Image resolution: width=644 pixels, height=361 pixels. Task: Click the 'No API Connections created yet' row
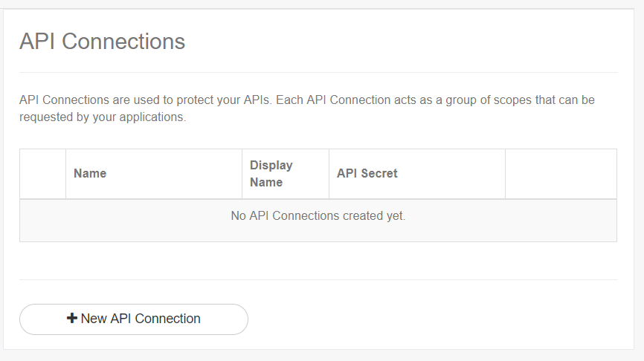(318, 217)
